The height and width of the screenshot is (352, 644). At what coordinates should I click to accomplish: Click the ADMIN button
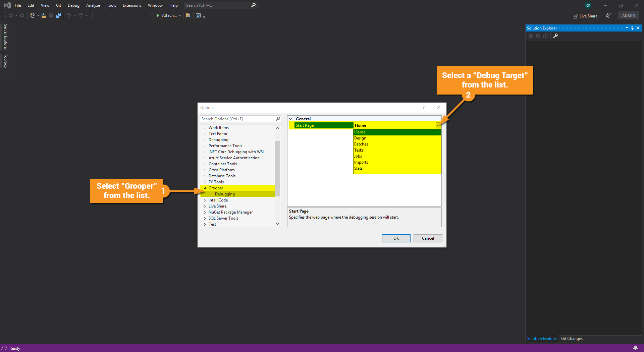(x=629, y=15)
